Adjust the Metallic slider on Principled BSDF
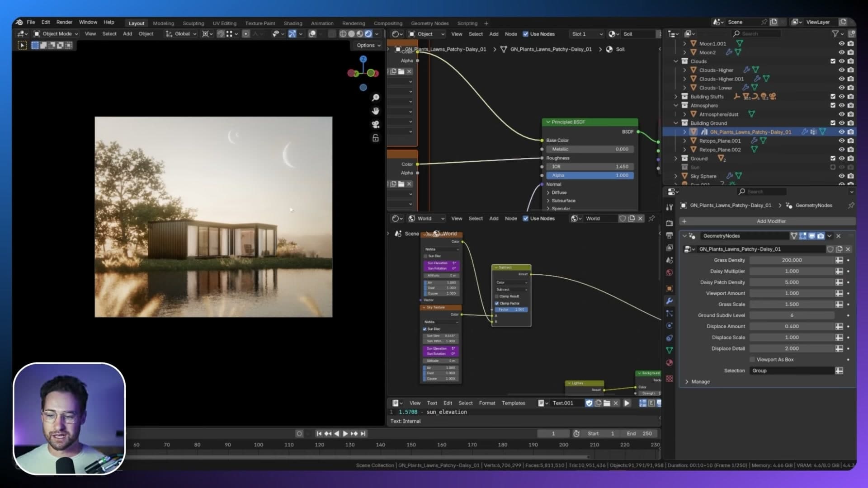The width and height of the screenshot is (868, 488). click(590, 149)
